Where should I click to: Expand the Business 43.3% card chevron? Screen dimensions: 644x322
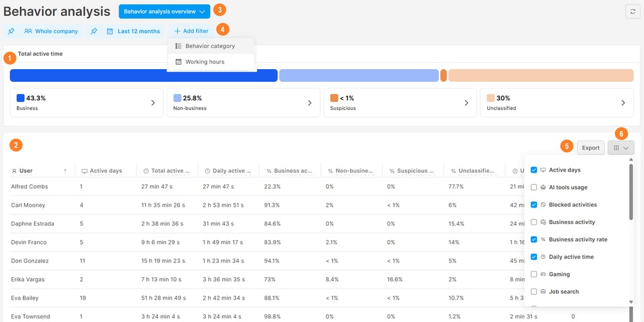[x=153, y=103]
